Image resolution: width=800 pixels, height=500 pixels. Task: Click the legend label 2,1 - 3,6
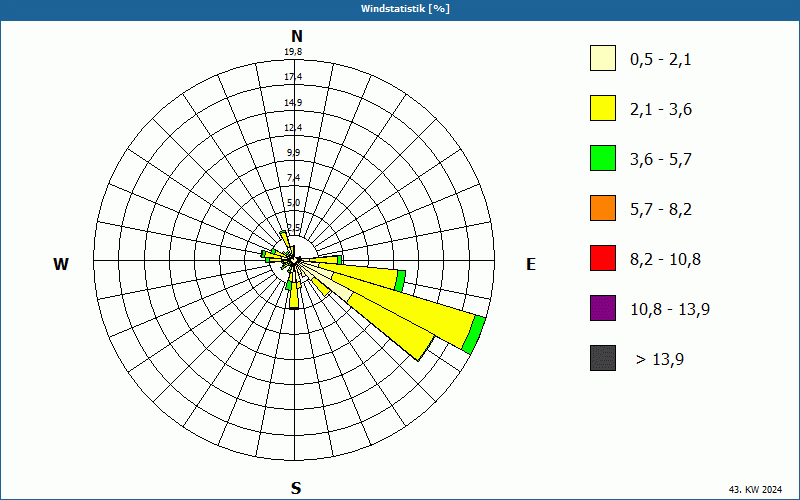point(661,110)
